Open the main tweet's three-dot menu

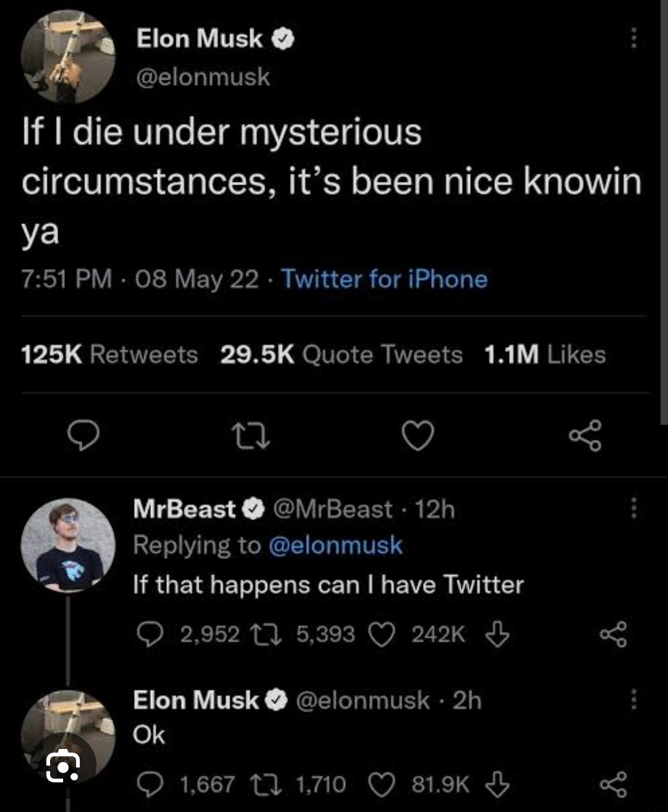tap(633, 38)
